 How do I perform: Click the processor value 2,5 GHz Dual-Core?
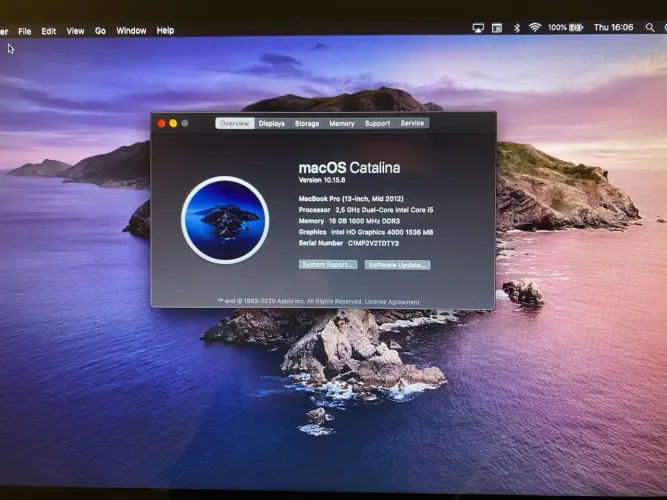[384, 210]
